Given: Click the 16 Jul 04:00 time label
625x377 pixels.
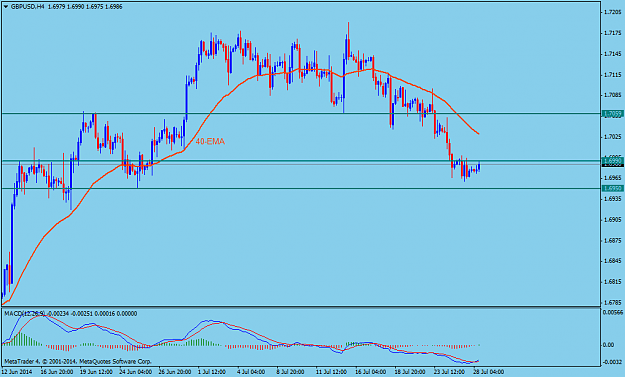Looking at the screenshot, I should pyautogui.click(x=370, y=372).
